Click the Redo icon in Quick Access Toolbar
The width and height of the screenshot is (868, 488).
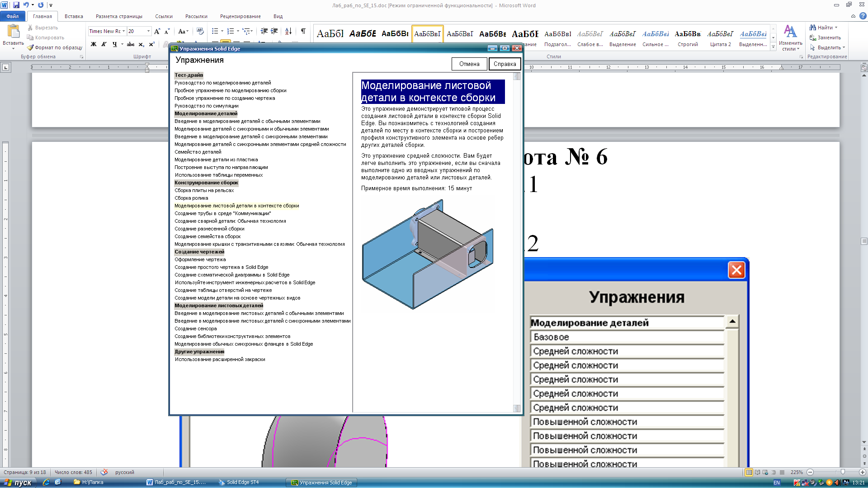41,5
